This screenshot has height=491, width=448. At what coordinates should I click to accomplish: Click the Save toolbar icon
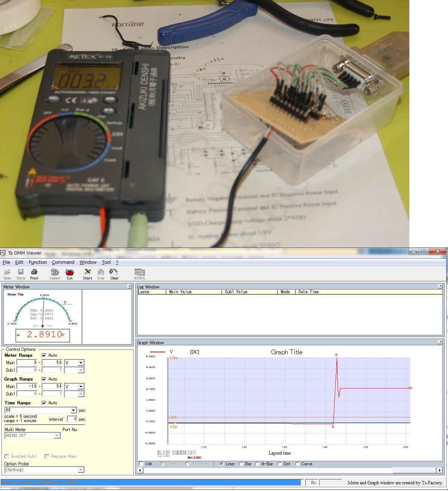(21, 274)
